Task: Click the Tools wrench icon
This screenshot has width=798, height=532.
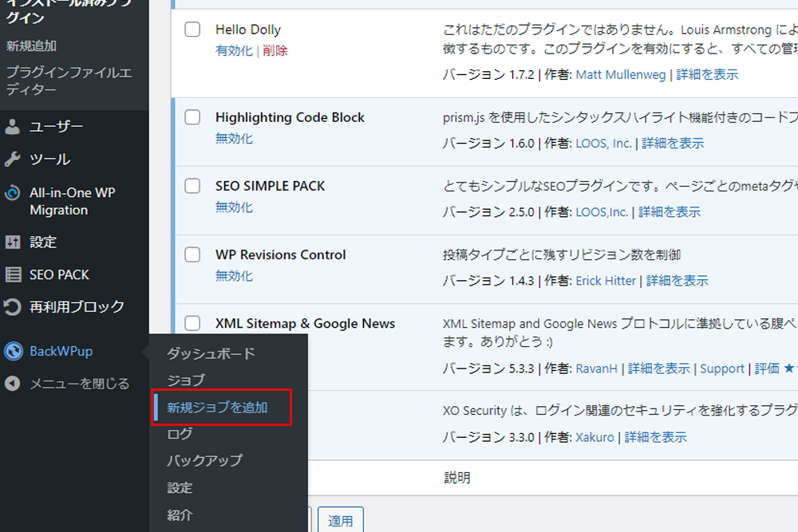Action: point(12,160)
